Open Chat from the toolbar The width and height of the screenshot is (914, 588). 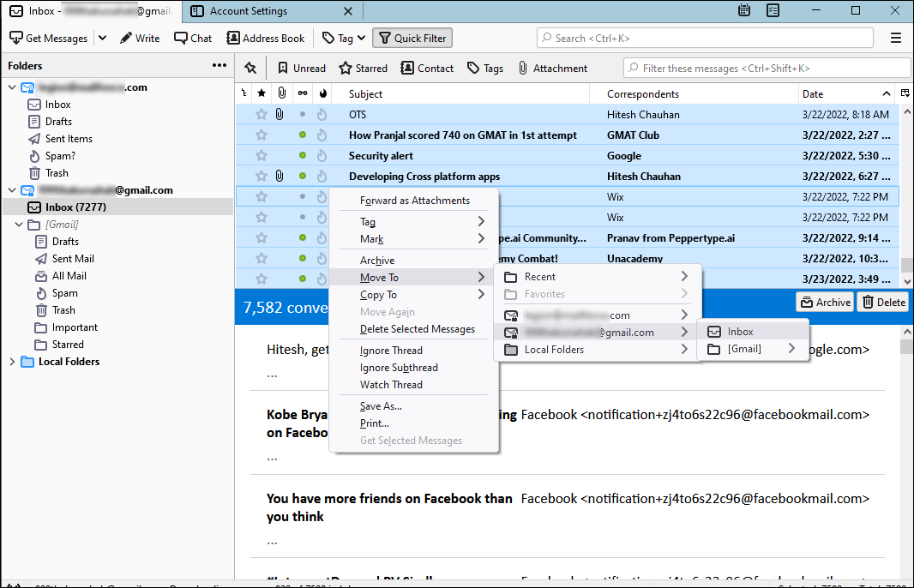click(x=193, y=38)
